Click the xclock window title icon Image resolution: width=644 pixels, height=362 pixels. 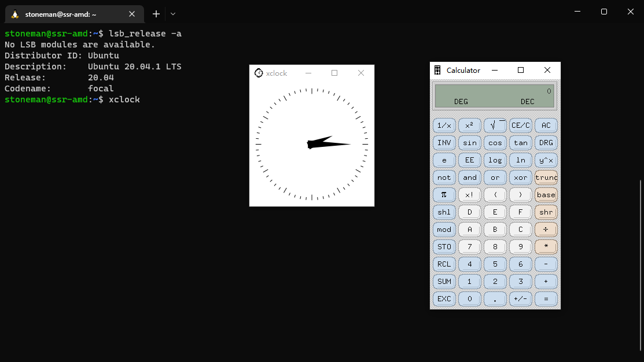coord(258,73)
